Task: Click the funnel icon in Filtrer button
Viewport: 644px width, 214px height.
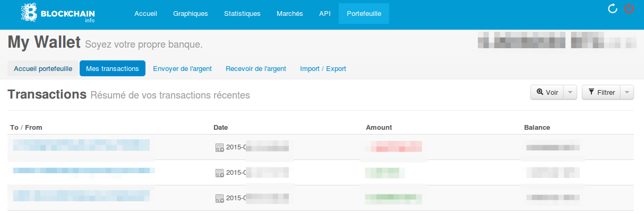Action: [x=591, y=92]
